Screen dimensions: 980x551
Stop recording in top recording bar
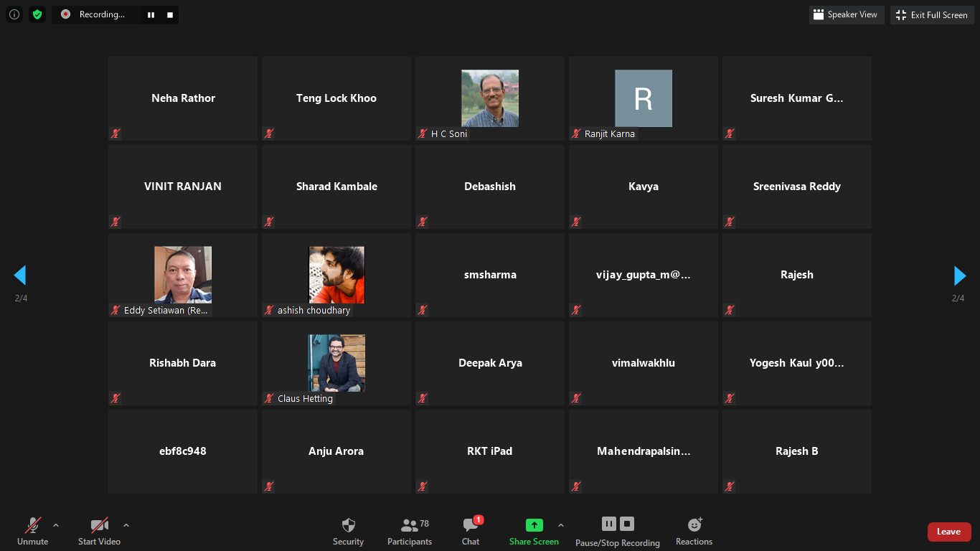pos(170,14)
